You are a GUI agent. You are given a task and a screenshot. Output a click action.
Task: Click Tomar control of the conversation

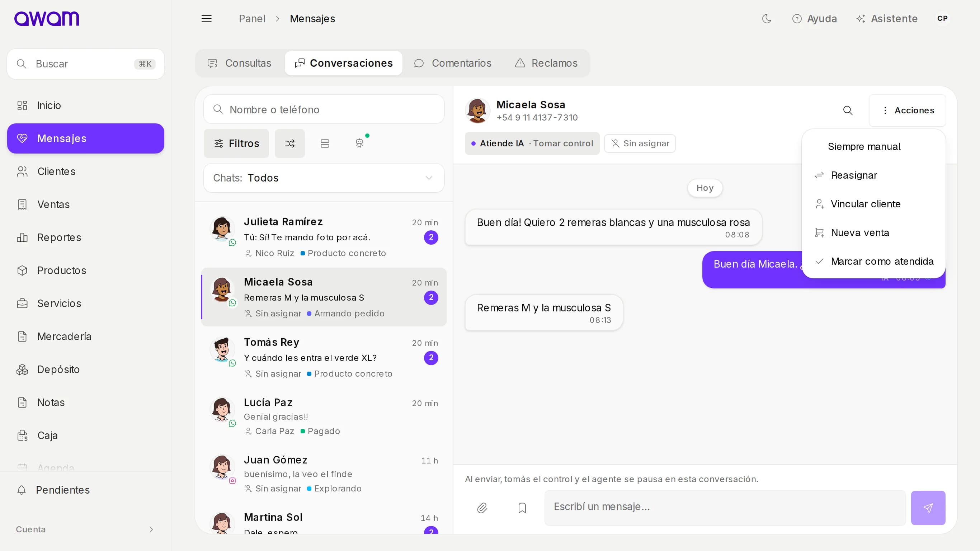point(563,143)
